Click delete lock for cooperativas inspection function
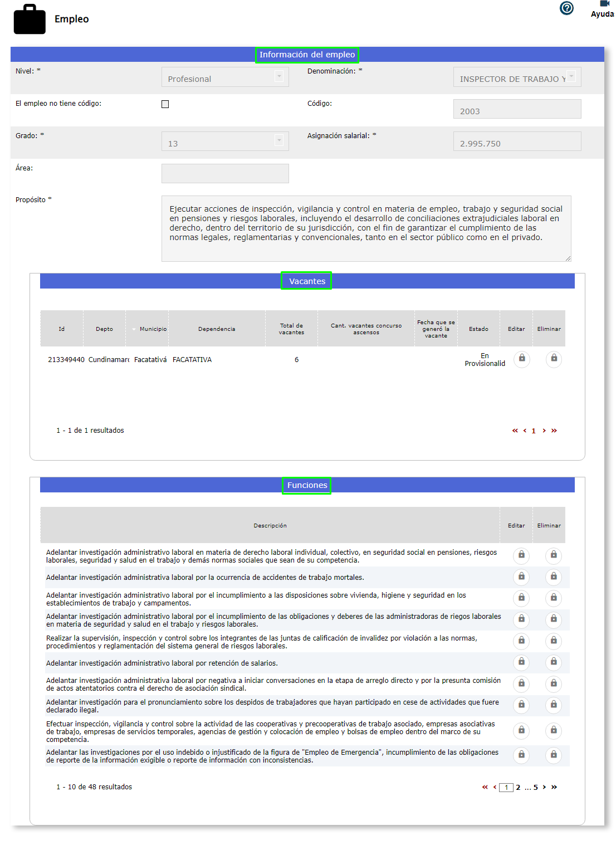 click(554, 731)
